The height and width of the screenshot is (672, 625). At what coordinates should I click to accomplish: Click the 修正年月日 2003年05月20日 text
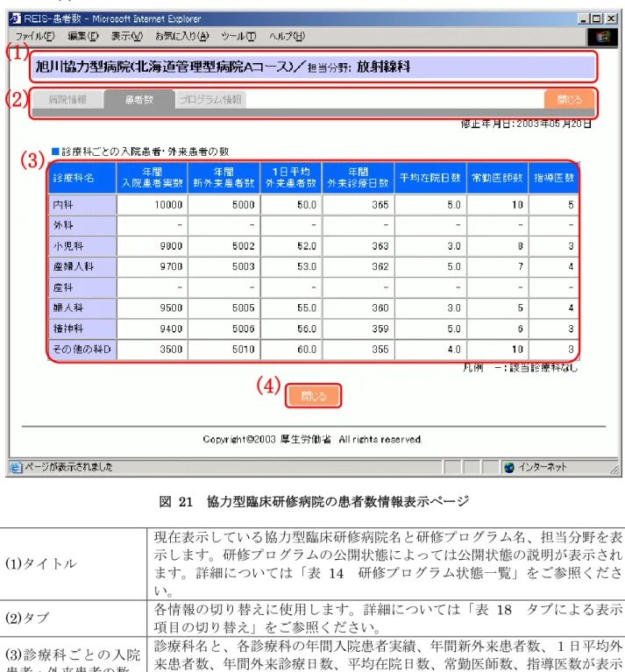point(526,124)
